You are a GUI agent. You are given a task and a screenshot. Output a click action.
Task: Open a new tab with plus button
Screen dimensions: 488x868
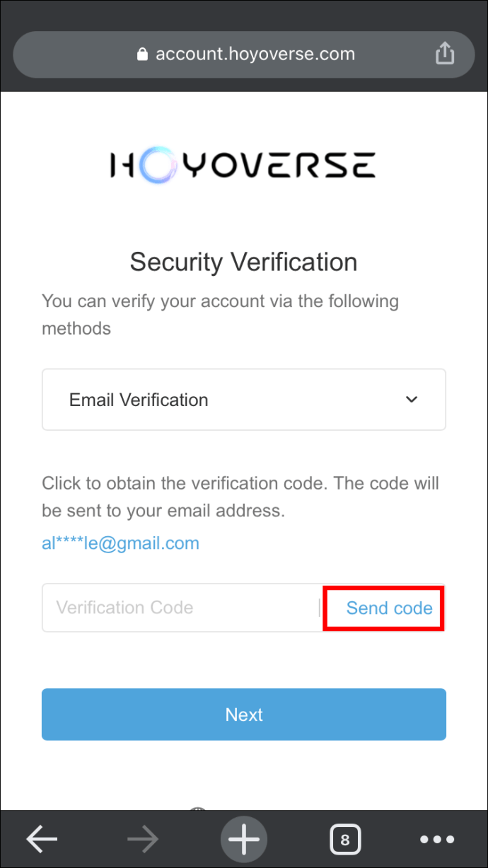click(x=244, y=840)
